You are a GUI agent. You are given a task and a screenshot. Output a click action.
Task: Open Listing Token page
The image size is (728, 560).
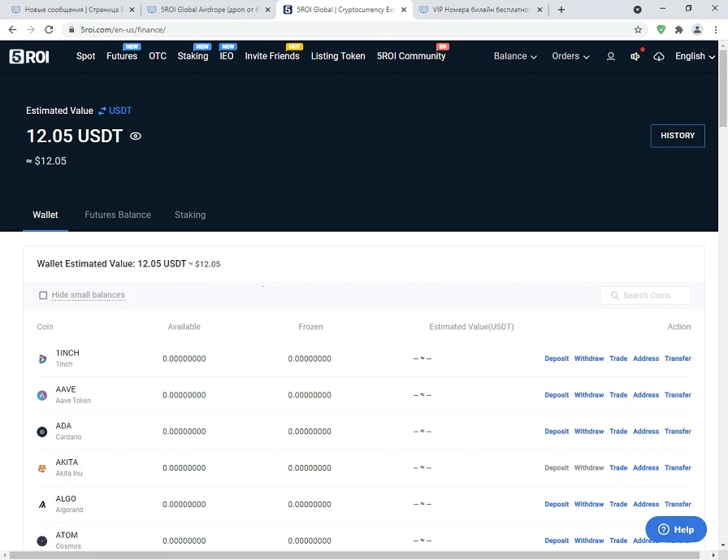pyautogui.click(x=338, y=56)
